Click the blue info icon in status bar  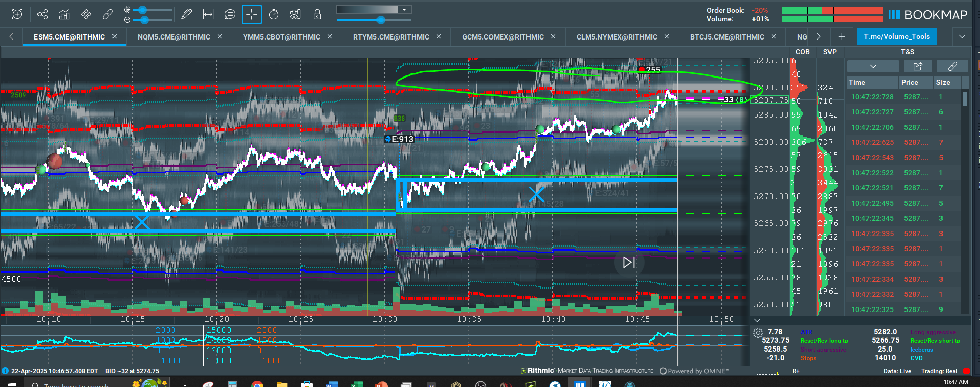click(5, 371)
